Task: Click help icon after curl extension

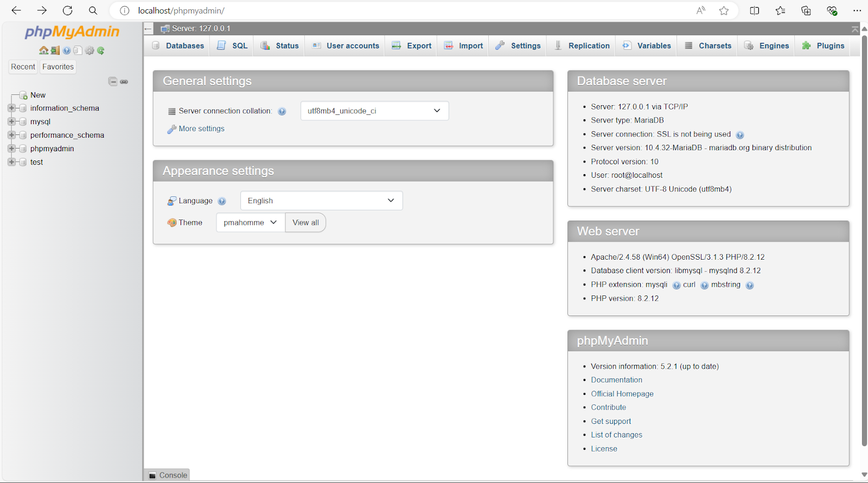Action: tap(704, 285)
